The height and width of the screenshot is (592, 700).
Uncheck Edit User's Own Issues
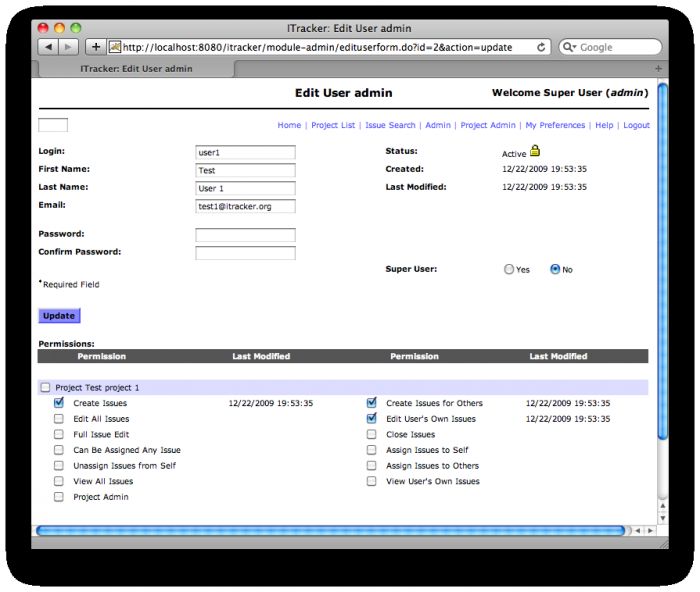click(x=371, y=418)
